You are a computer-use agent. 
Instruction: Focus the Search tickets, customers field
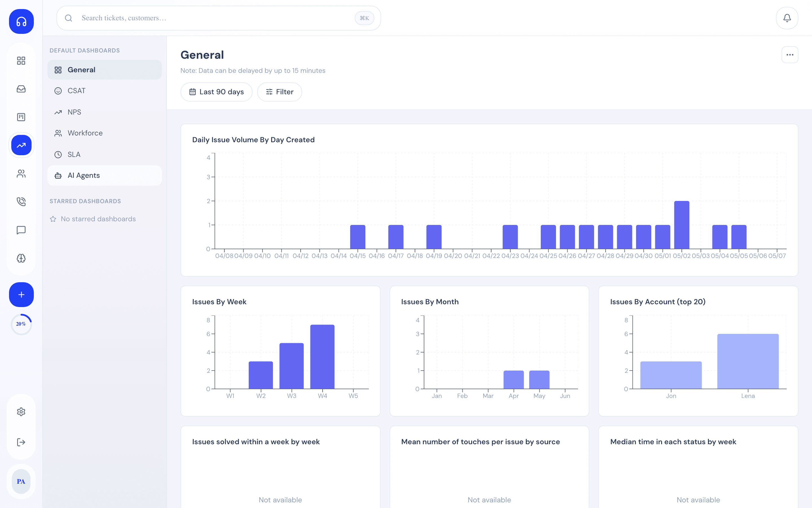point(219,18)
